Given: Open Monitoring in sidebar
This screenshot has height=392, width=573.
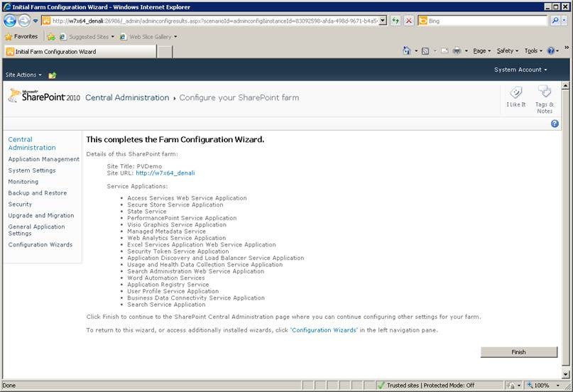Looking at the screenshot, I should pos(23,182).
